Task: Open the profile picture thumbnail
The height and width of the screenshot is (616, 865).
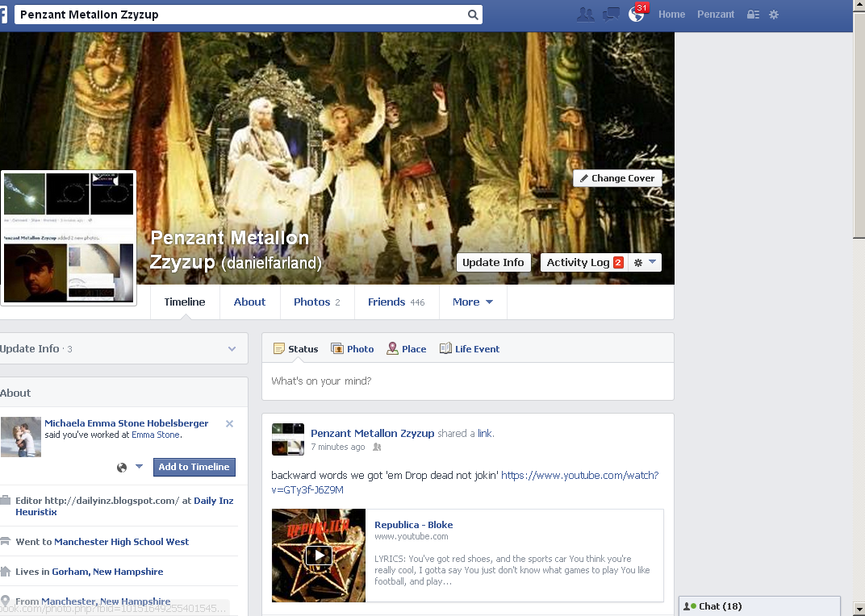Action: pyautogui.click(x=69, y=238)
